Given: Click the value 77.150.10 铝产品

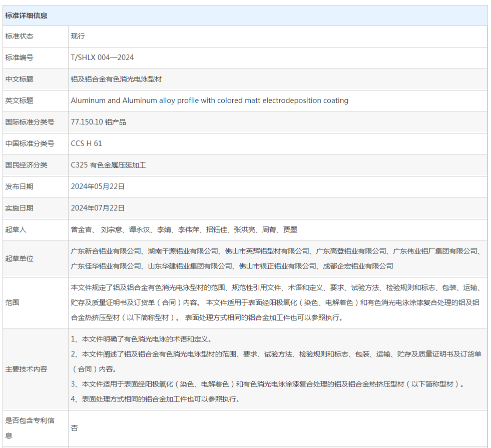Looking at the screenshot, I should pos(98,122).
